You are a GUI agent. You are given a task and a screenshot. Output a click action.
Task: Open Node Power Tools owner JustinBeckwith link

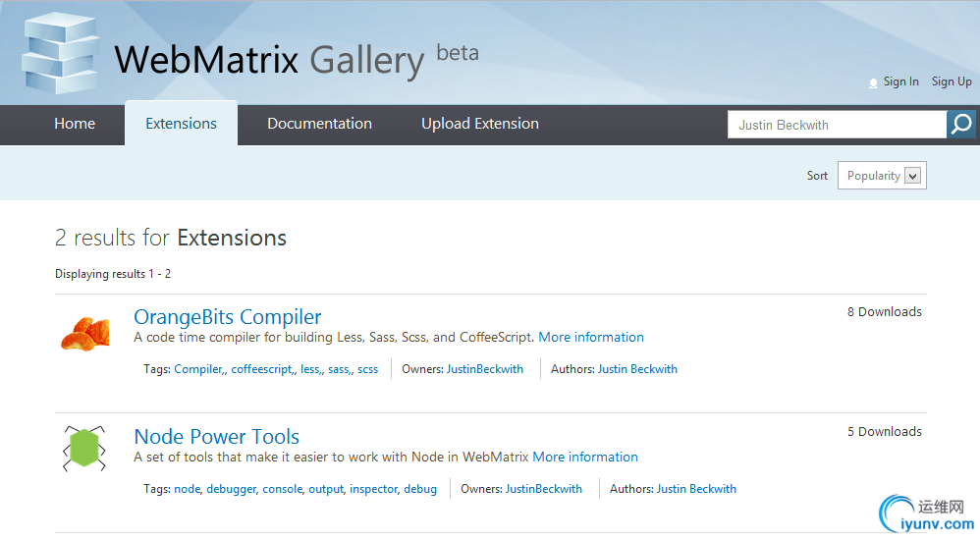click(x=544, y=489)
